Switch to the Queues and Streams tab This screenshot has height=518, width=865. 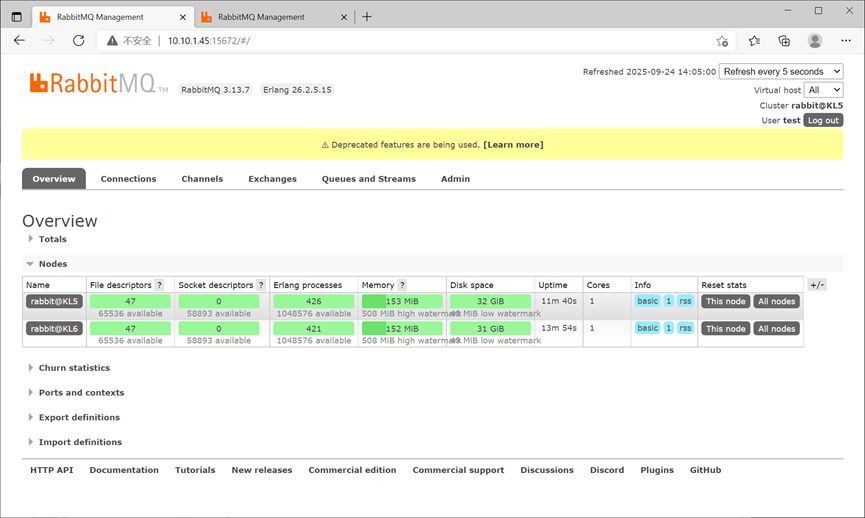(x=368, y=179)
